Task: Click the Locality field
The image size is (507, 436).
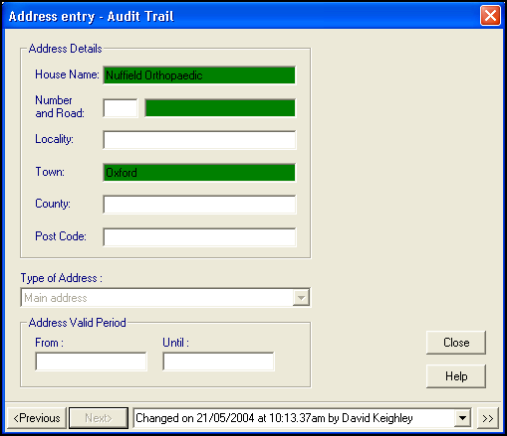Action: pyautogui.click(x=199, y=140)
